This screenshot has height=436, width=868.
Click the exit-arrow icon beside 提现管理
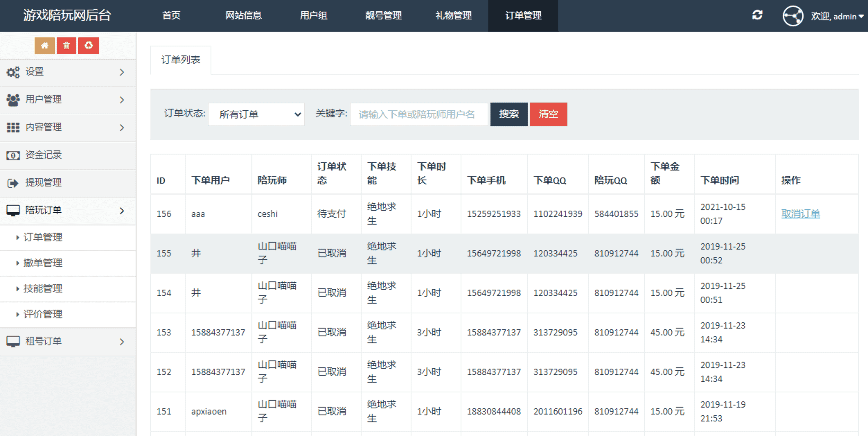click(13, 183)
